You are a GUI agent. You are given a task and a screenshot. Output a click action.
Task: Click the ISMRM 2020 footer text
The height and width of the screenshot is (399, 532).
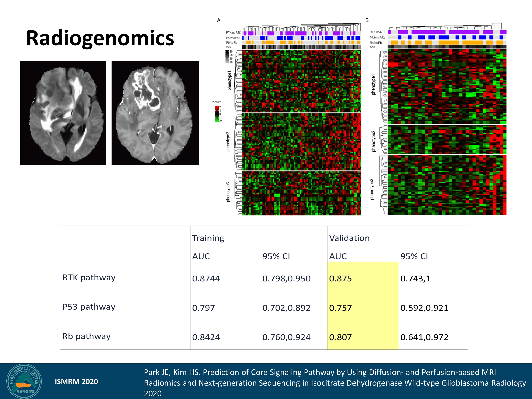(x=76, y=381)
